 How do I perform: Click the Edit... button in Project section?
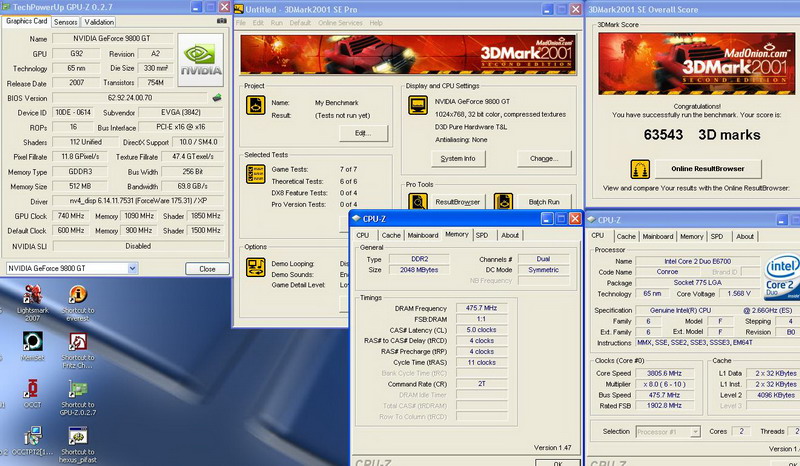(x=363, y=133)
